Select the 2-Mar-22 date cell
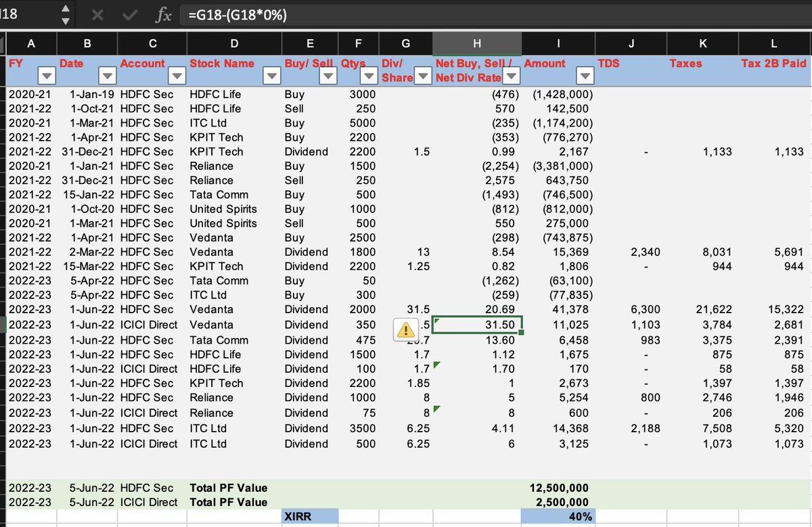 click(87, 252)
